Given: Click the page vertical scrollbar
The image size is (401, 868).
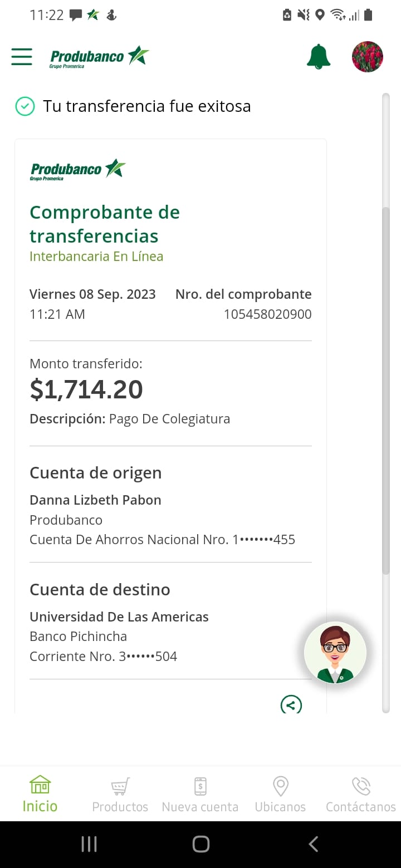Looking at the screenshot, I should pos(385,389).
